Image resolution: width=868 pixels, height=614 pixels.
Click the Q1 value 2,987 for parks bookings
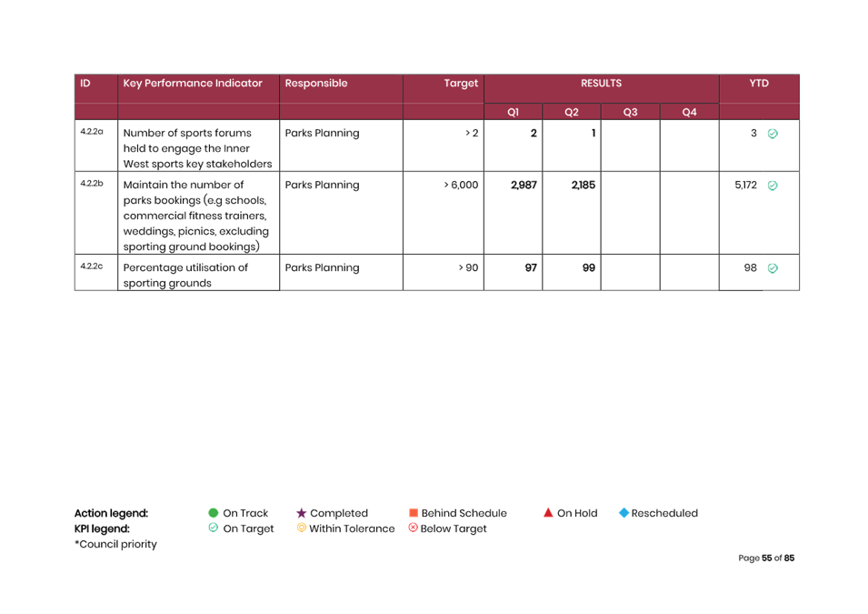tap(524, 186)
